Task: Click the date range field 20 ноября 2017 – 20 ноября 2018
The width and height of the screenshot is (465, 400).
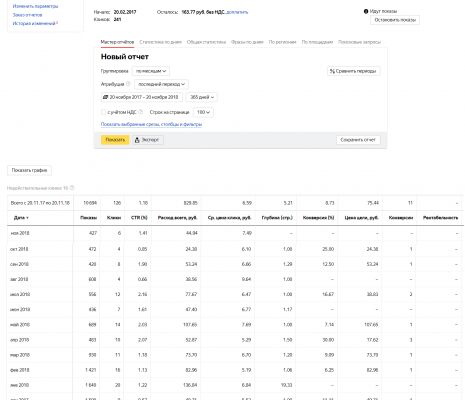Action: tap(142, 97)
